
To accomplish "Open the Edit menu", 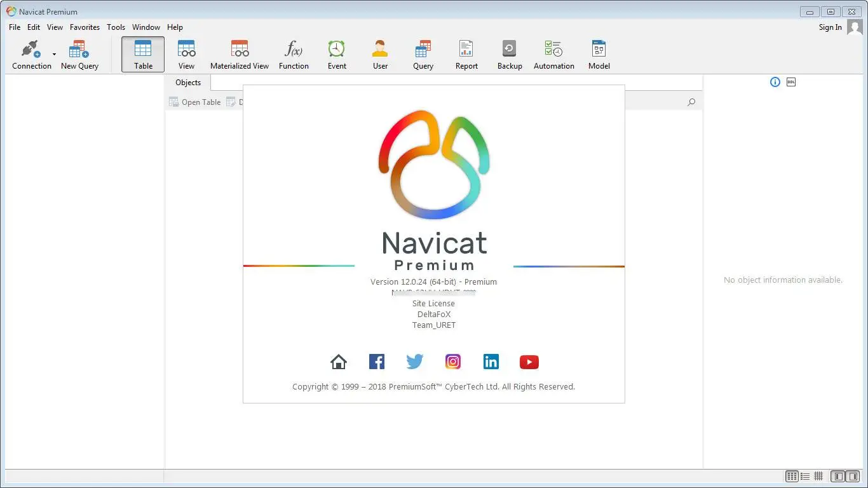I will (34, 27).
